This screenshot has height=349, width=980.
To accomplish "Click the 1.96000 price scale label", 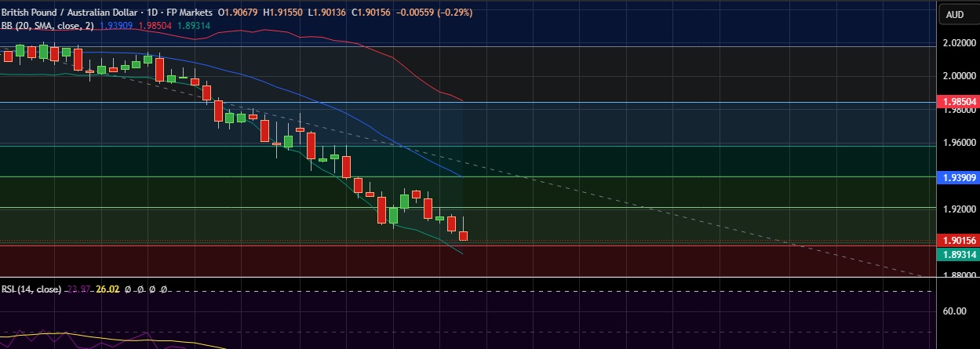I will (961, 143).
